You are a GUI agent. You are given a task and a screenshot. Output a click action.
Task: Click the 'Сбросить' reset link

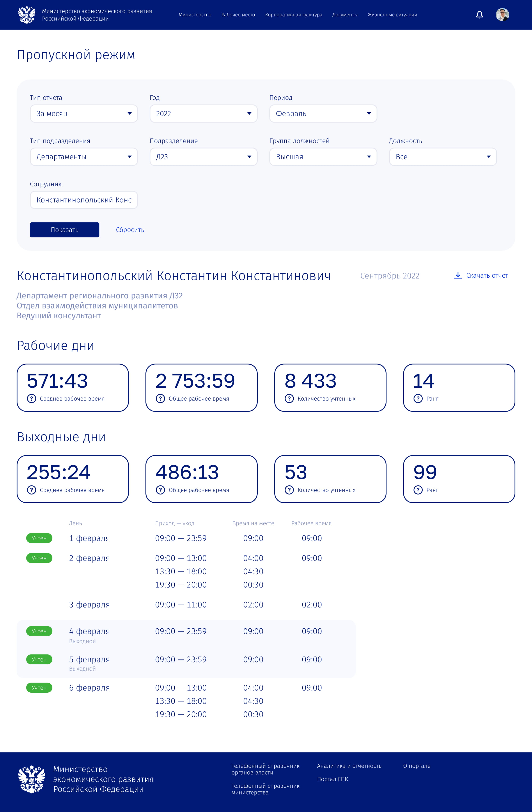(x=130, y=230)
